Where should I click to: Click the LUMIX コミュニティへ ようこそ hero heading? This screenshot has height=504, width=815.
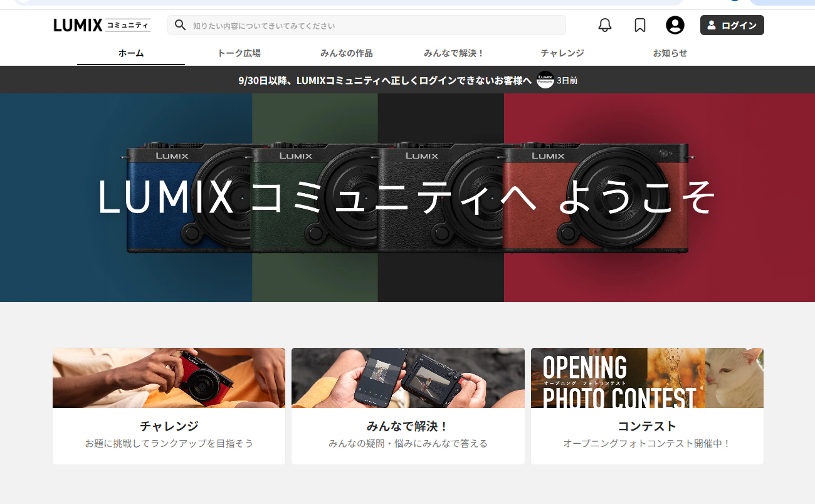(x=407, y=197)
